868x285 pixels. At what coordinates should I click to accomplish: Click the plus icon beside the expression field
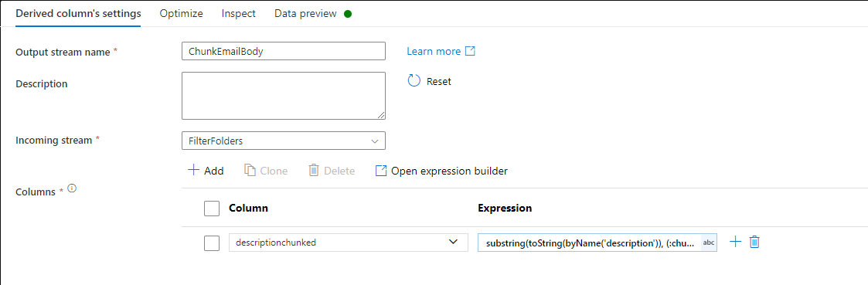[735, 242]
